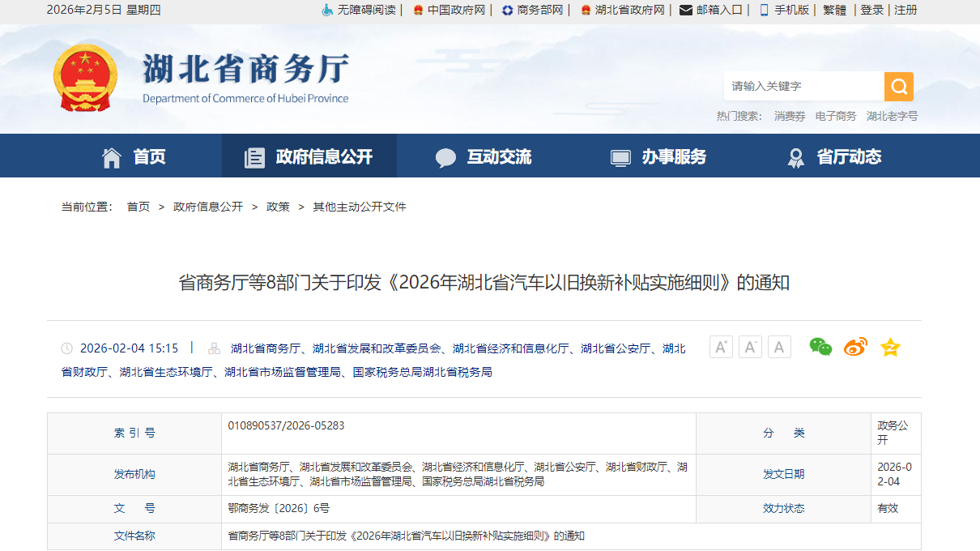Open 办事服务 in the main menu
980x551 pixels.
pos(658,156)
